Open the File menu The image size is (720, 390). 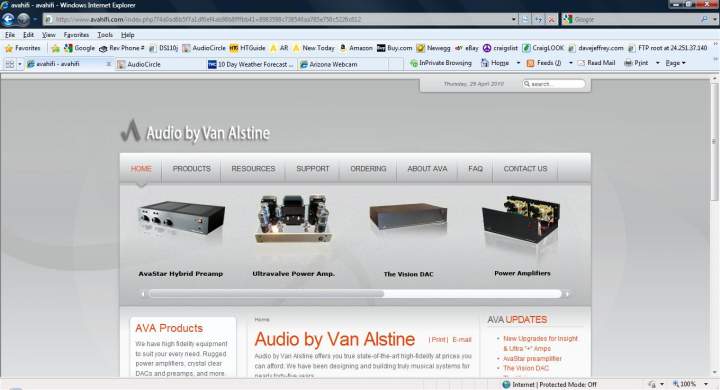pos(10,35)
